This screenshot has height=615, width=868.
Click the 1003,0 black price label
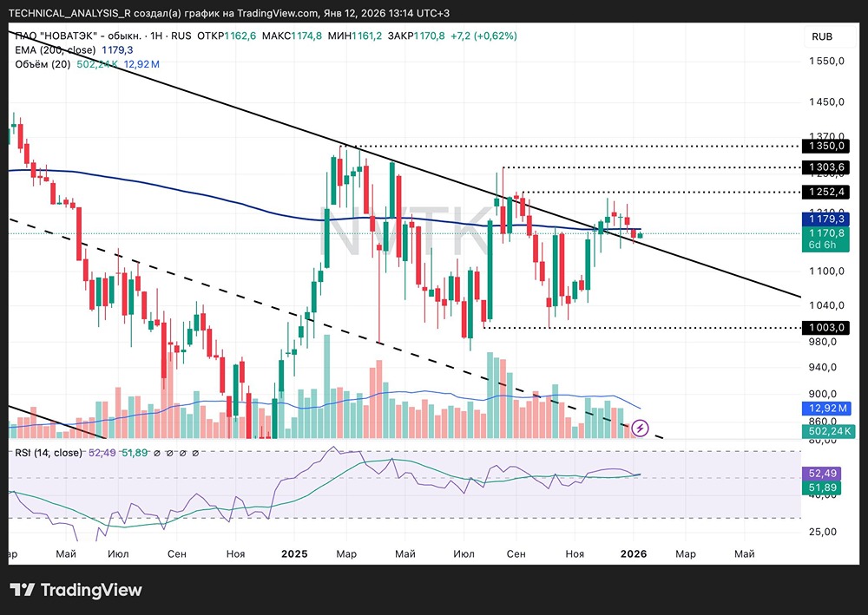[826, 327]
